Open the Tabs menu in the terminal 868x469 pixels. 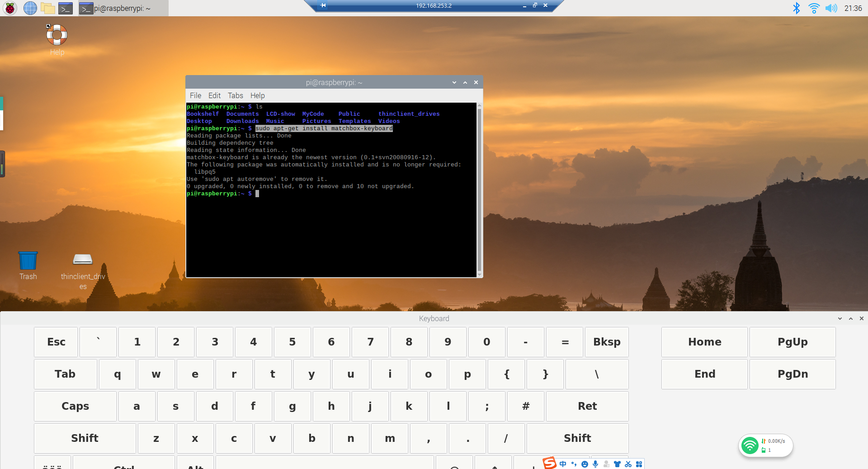pyautogui.click(x=235, y=95)
